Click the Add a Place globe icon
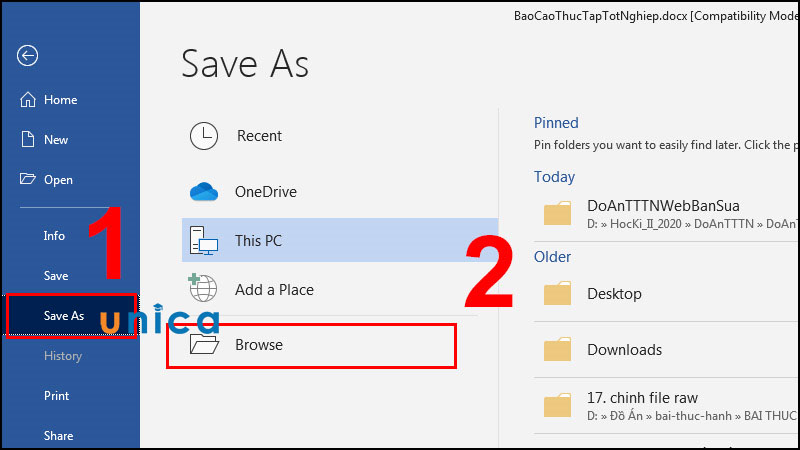The width and height of the screenshot is (800, 450). (x=203, y=288)
